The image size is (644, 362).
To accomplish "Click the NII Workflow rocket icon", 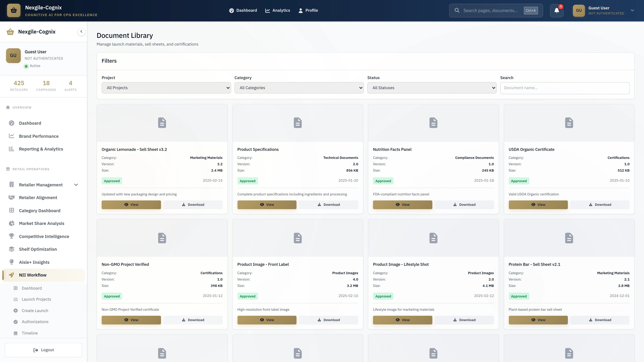I will pyautogui.click(x=12, y=275).
